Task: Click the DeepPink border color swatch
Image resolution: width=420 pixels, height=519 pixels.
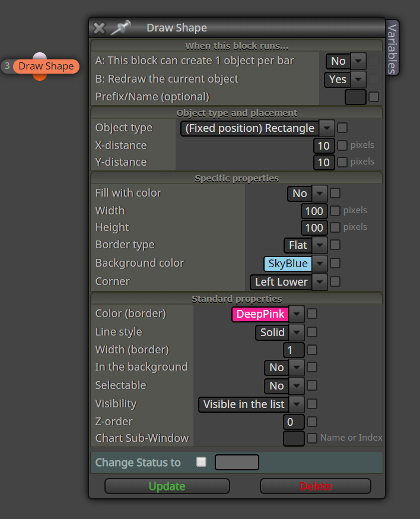Action: point(260,314)
